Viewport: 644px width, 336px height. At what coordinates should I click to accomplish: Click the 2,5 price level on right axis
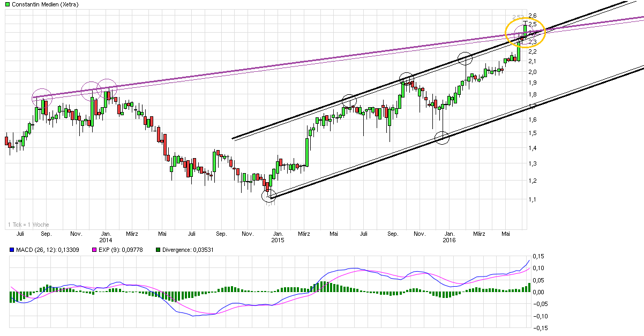(x=534, y=25)
